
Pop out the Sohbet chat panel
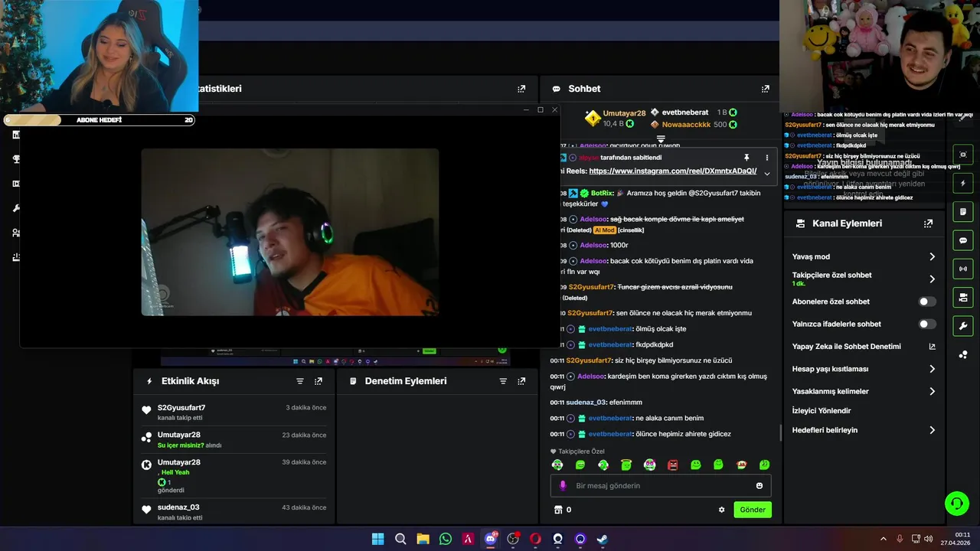coord(765,89)
